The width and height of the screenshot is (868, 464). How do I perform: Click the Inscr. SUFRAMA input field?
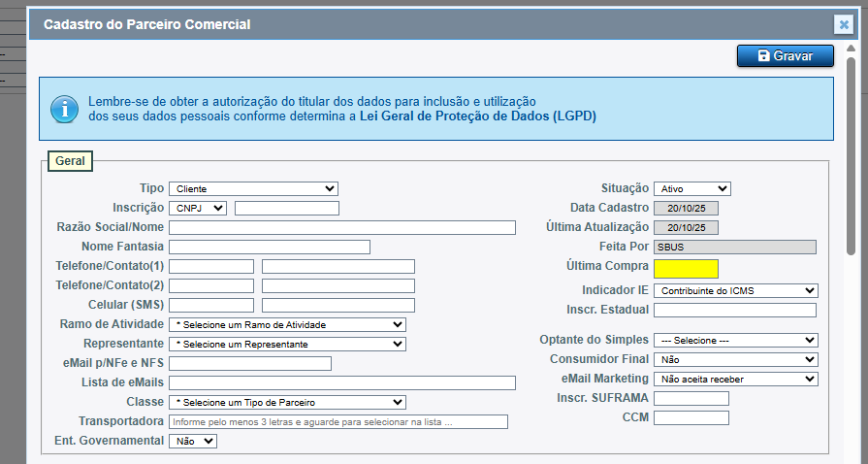click(x=691, y=398)
